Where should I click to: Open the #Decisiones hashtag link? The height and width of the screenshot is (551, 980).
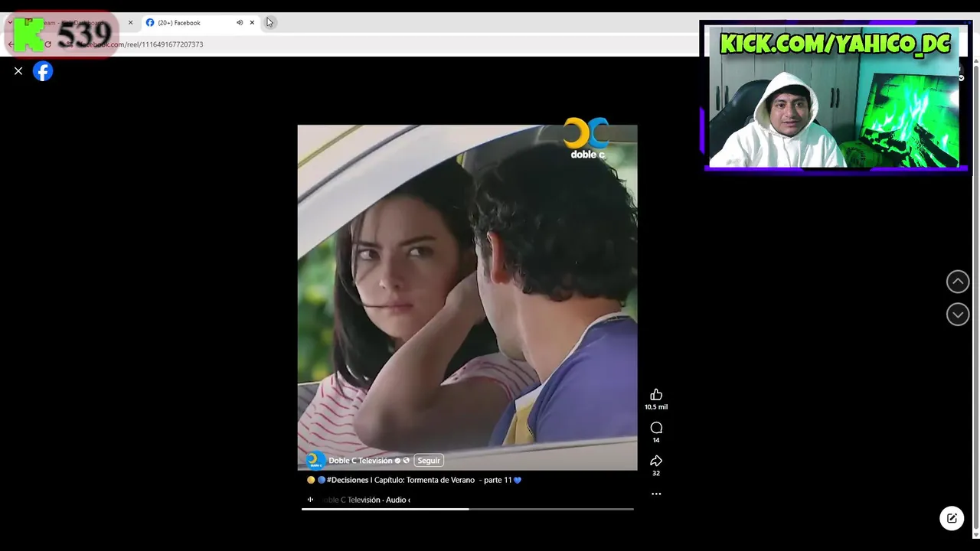348,480
